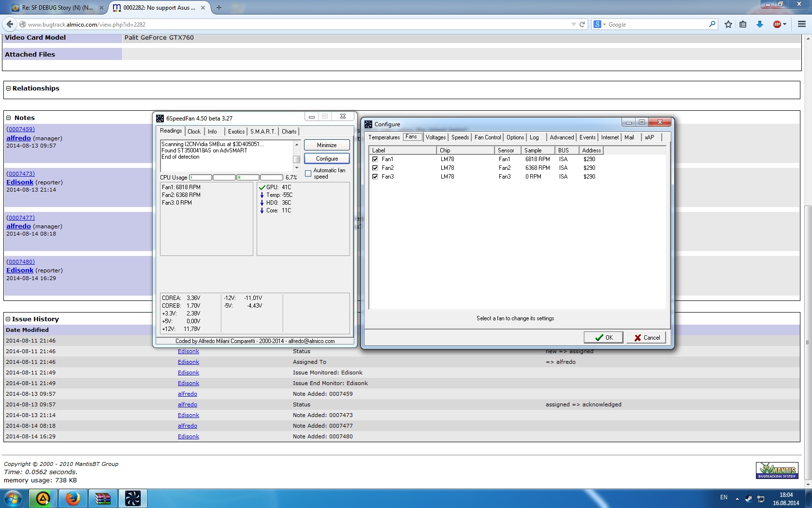This screenshot has width=812, height=508.
Task: Uncheck the Fan1 checkbox
Action: (x=375, y=159)
